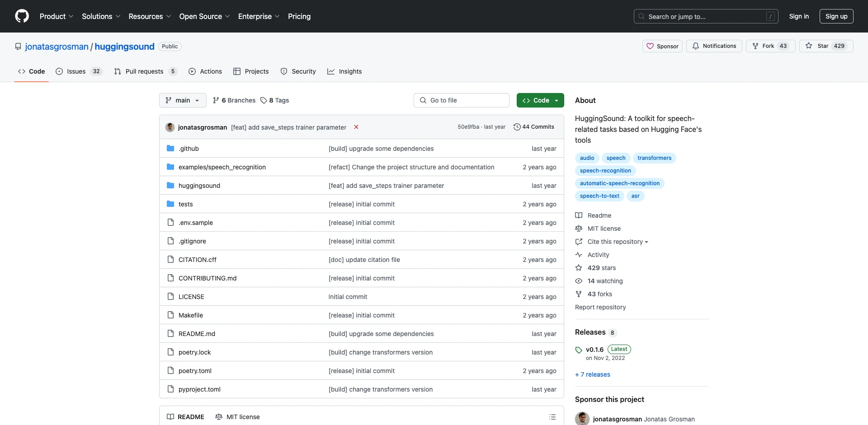This screenshot has height=425, width=868.
Task: Open the CONTRIBUTING.md file
Action: point(208,278)
